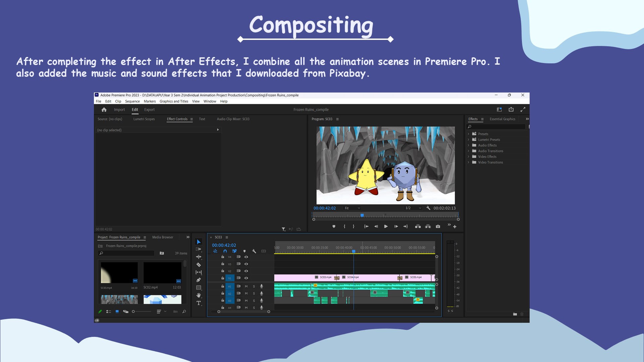Screen dimensions: 644x362
Task: Open playback resolution 1/2 dropdown
Action: tap(413, 208)
